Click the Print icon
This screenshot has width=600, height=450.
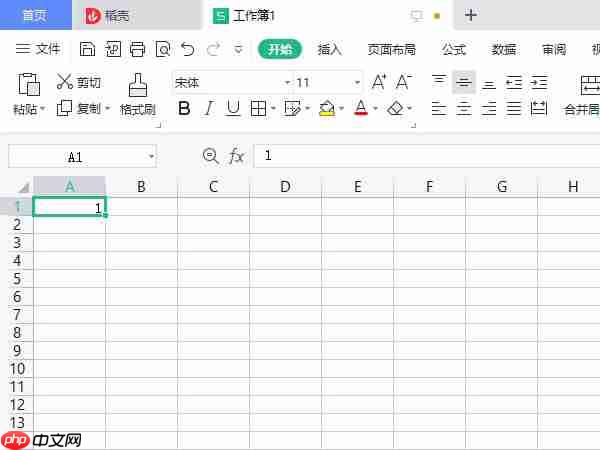(x=137, y=49)
